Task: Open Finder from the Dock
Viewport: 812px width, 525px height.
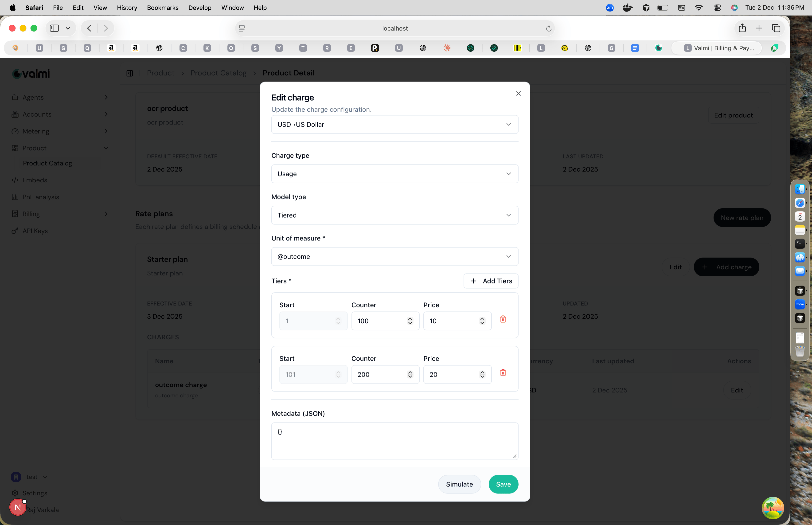Action: coord(799,189)
